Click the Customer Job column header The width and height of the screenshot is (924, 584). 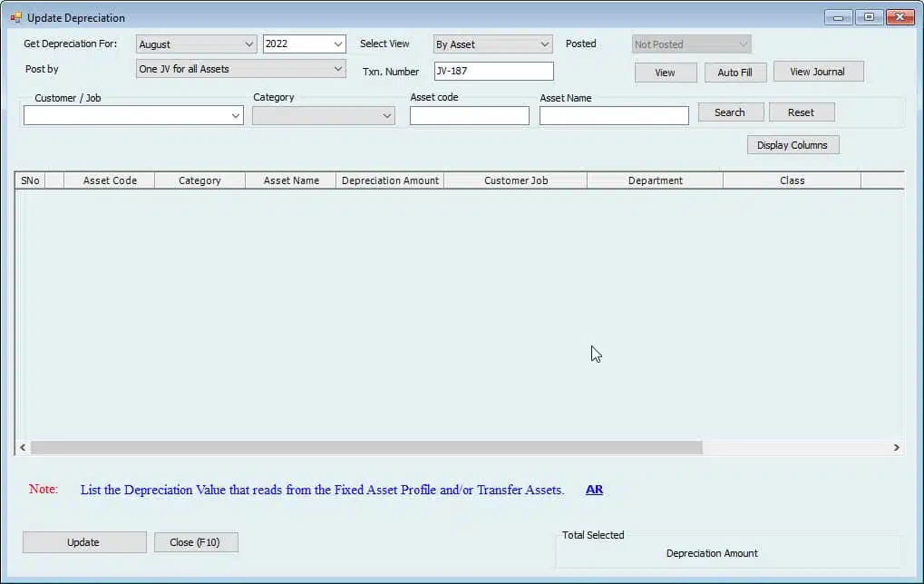pos(516,180)
